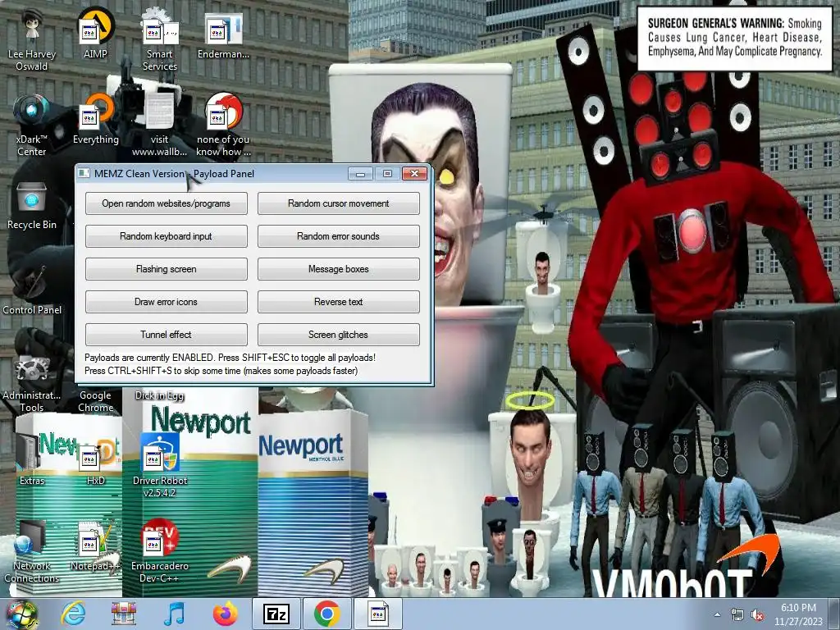This screenshot has width=840, height=630.
Task: Open the music note taskbar icon
Action: [x=174, y=614]
